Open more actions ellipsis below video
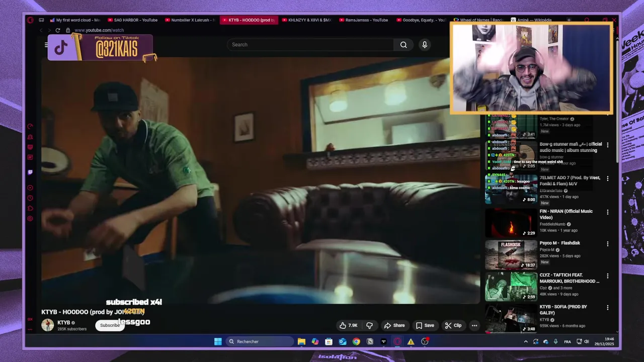Screen dimensions: 644x362 click(x=474, y=325)
